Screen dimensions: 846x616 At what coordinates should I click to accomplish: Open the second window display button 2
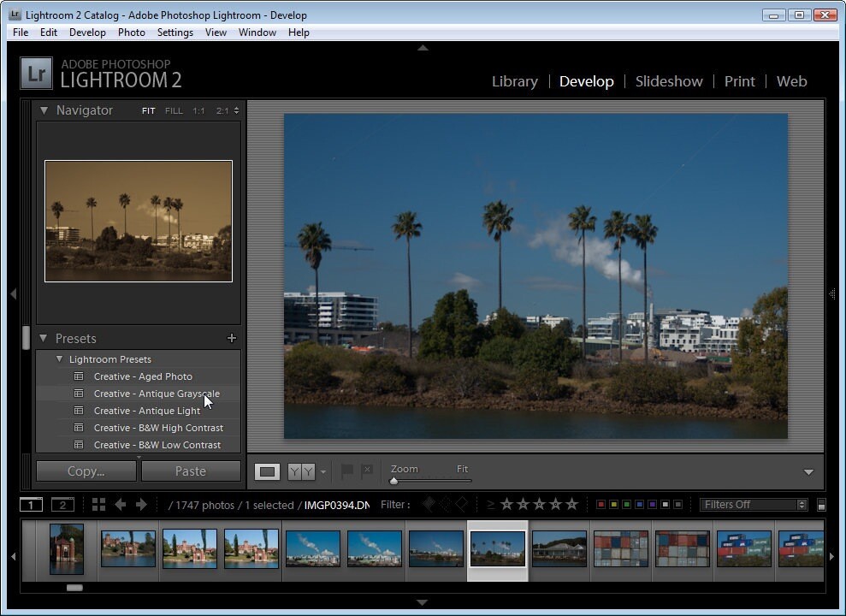click(x=62, y=505)
